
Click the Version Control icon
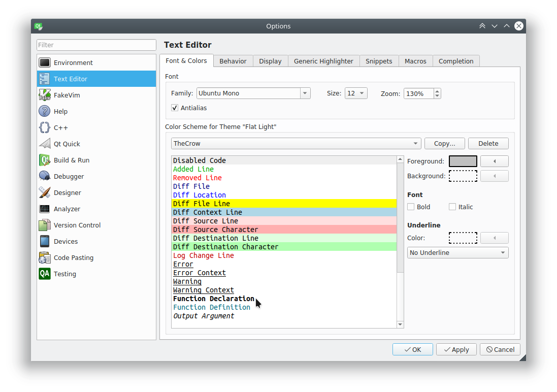pos(45,225)
